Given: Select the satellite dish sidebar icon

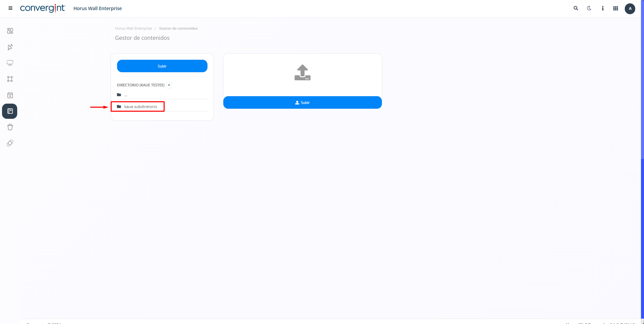Looking at the screenshot, I should point(10,47).
